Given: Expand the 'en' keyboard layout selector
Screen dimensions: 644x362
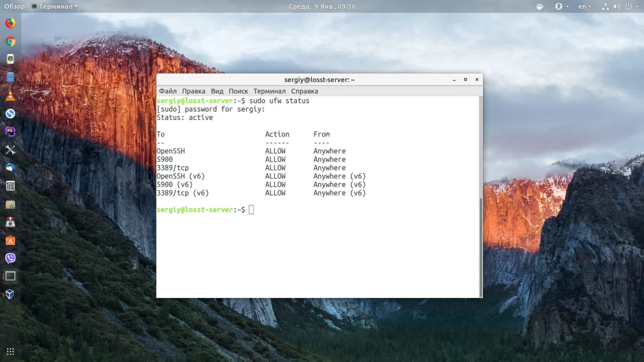Looking at the screenshot, I should pos(584,6).
